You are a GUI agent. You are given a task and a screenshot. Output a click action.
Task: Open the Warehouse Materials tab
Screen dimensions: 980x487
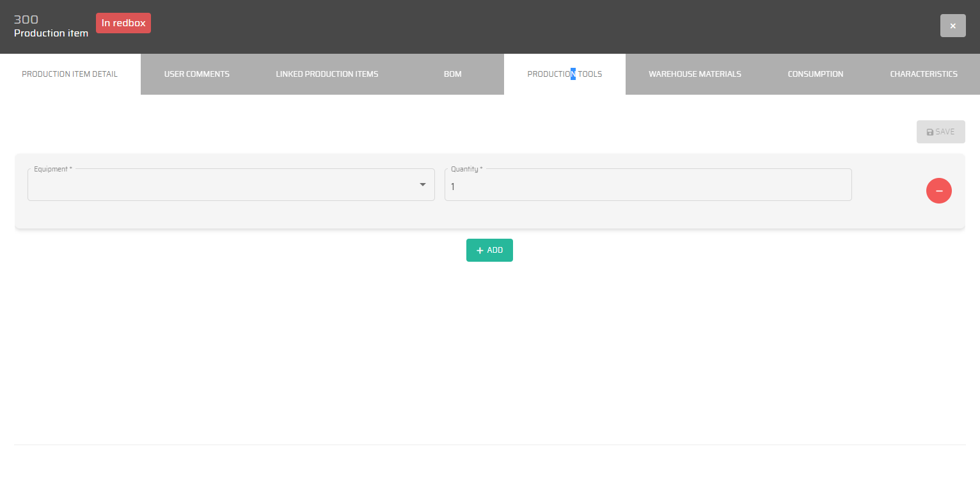pos(695,74)
